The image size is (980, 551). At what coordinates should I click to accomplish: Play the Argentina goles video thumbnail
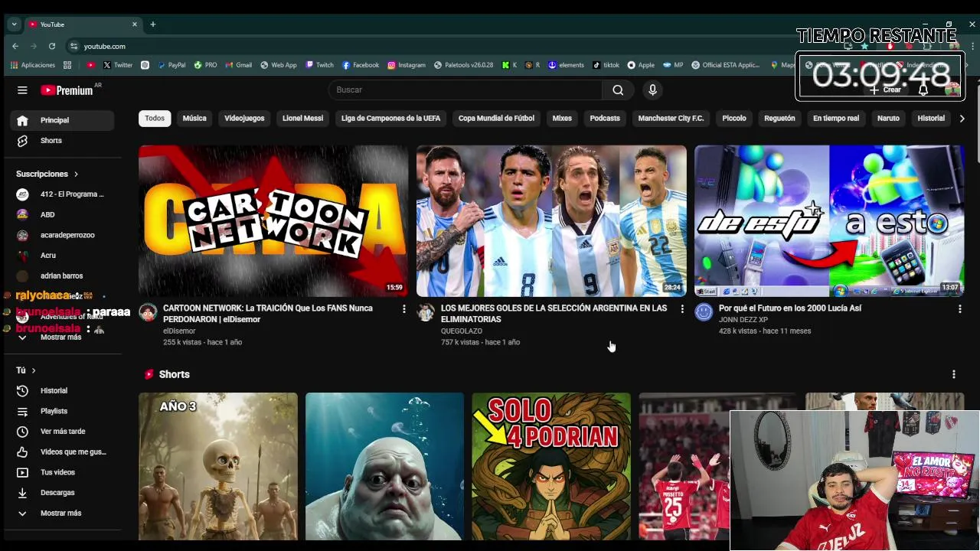[551, 220]
